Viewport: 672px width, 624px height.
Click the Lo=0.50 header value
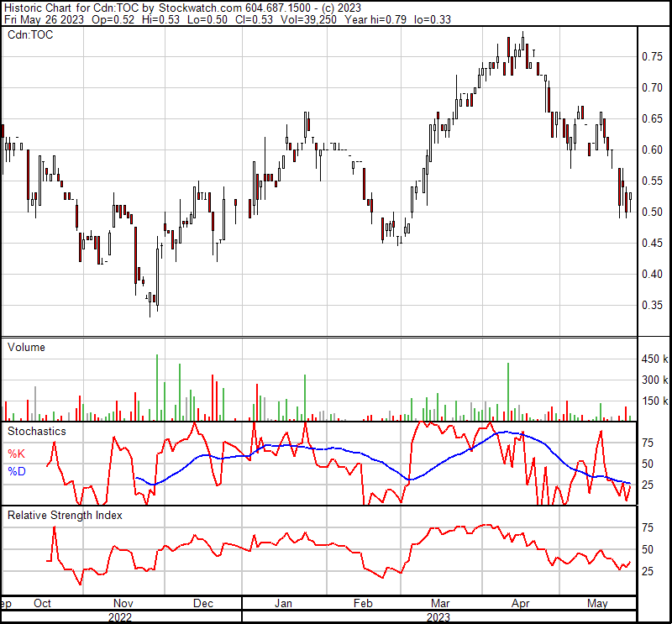pos(207,19)
